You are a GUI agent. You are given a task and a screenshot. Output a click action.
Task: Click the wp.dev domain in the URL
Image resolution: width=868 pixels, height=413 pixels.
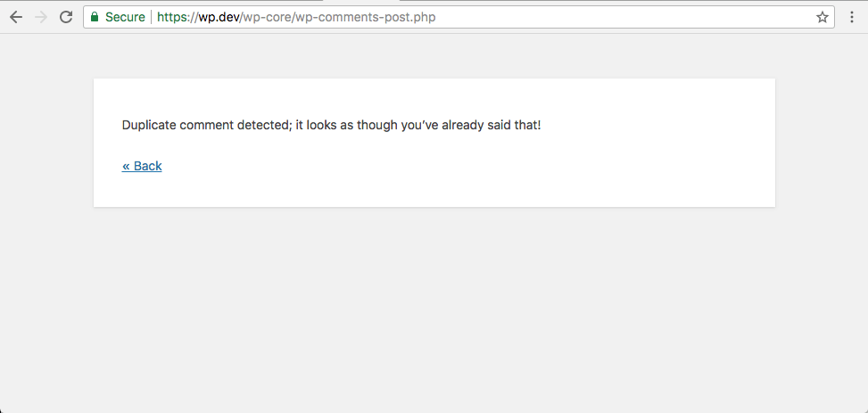click(x=219, y=17)
